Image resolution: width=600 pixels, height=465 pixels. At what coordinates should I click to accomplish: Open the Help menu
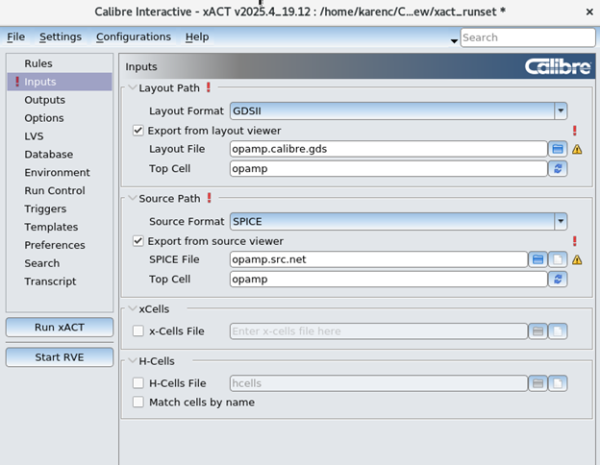pos(197,37)
